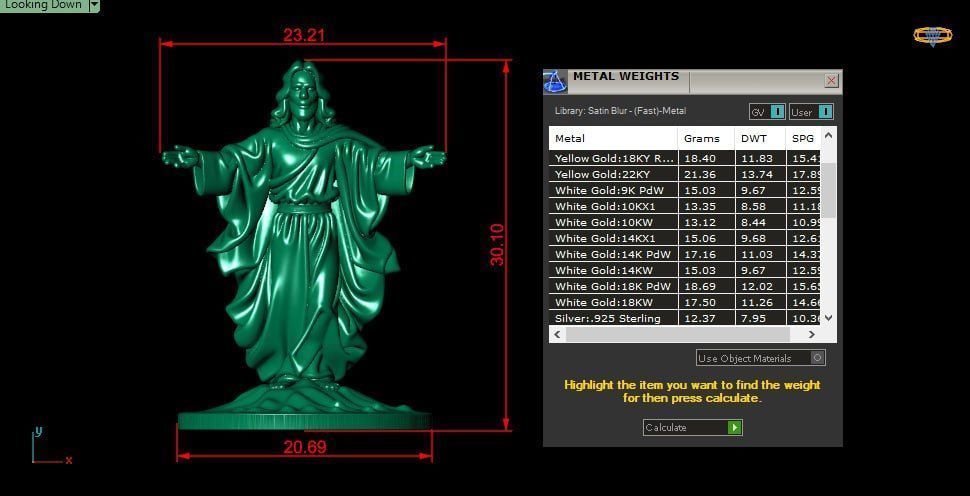
Task: Click the SPG column header
Action: [803, 139]
